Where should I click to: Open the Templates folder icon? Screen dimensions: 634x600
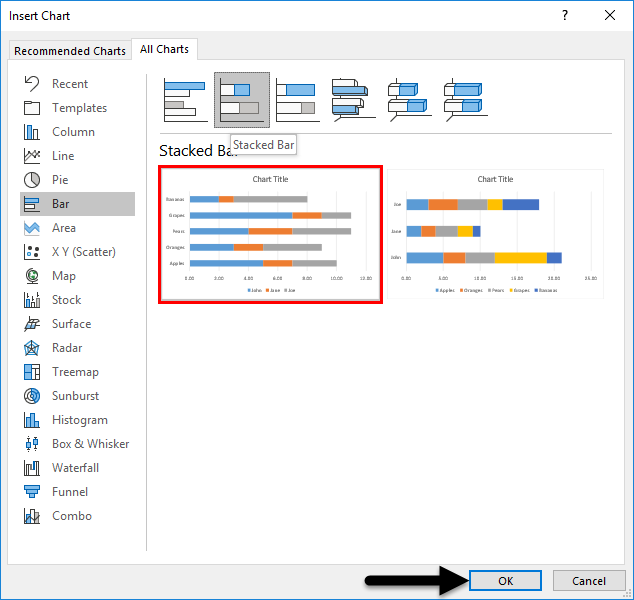click(x=32, y=108)
